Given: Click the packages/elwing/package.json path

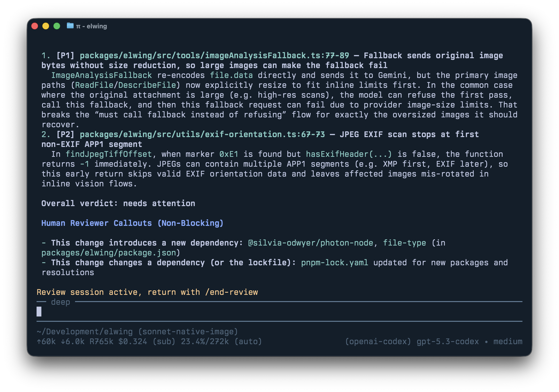Looking at the screenshot, I should 109,253.
